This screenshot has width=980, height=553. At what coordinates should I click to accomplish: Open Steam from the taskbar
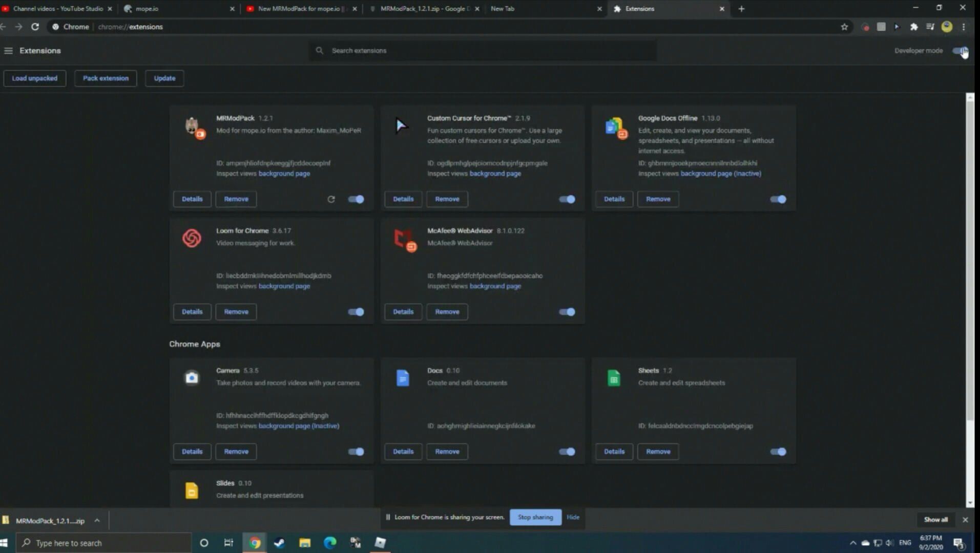click(279, 543)
